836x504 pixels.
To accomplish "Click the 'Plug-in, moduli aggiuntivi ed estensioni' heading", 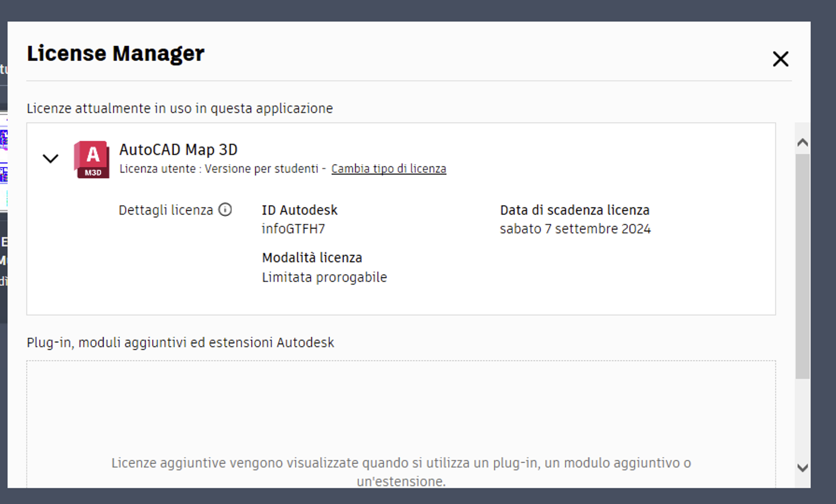I will click(180, 343).
